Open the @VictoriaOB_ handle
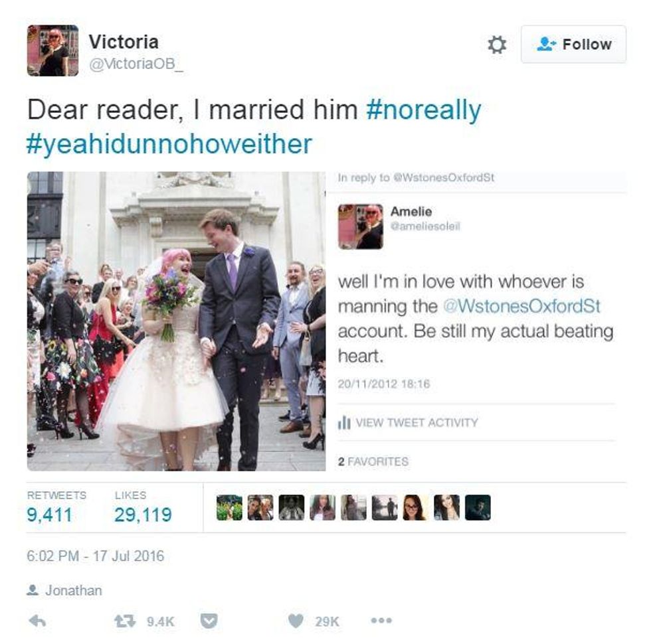651x644 pixels. click(x=136, y=64)
